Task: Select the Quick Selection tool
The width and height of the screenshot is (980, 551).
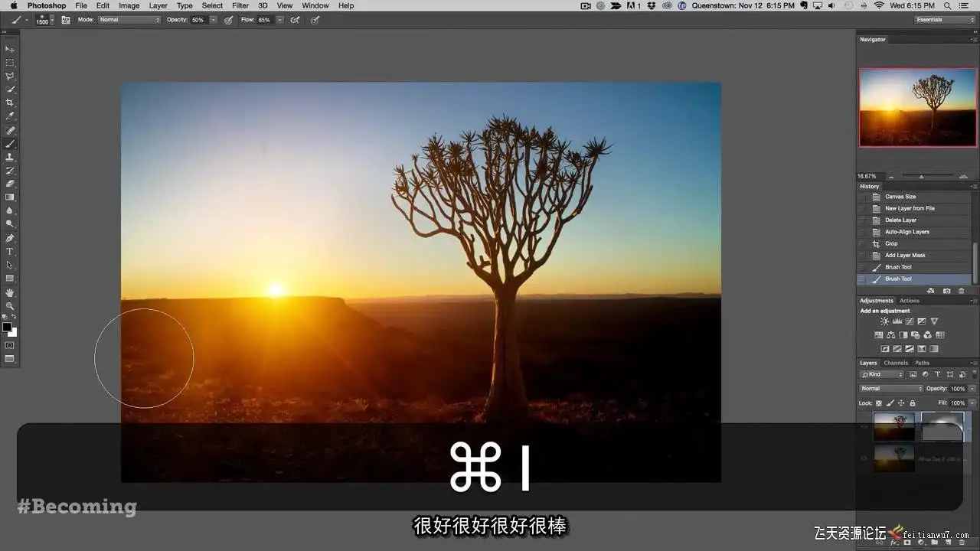Action: tap(10, 90)
